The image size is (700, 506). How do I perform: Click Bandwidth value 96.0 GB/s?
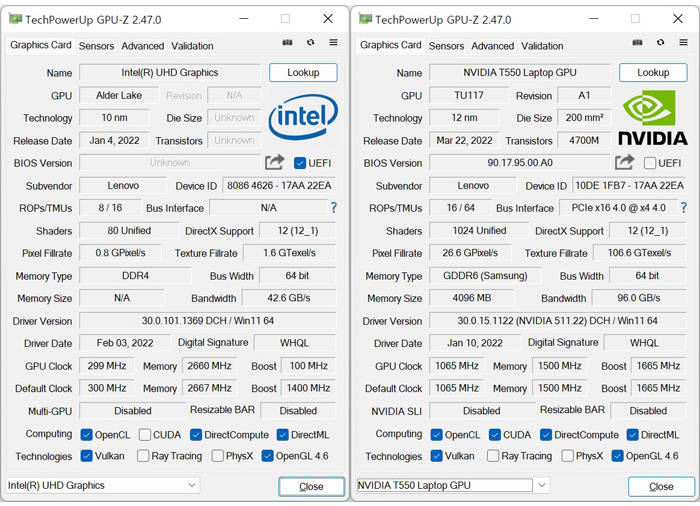639,298
